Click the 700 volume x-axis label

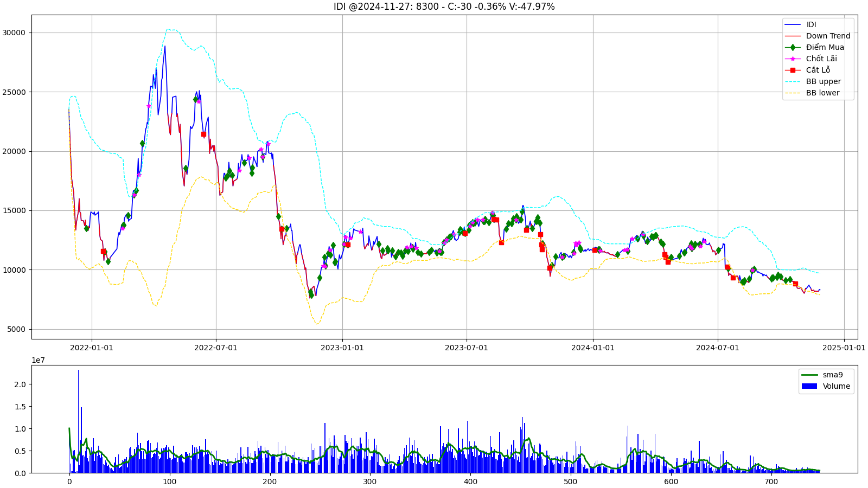(x=771, y=481)
